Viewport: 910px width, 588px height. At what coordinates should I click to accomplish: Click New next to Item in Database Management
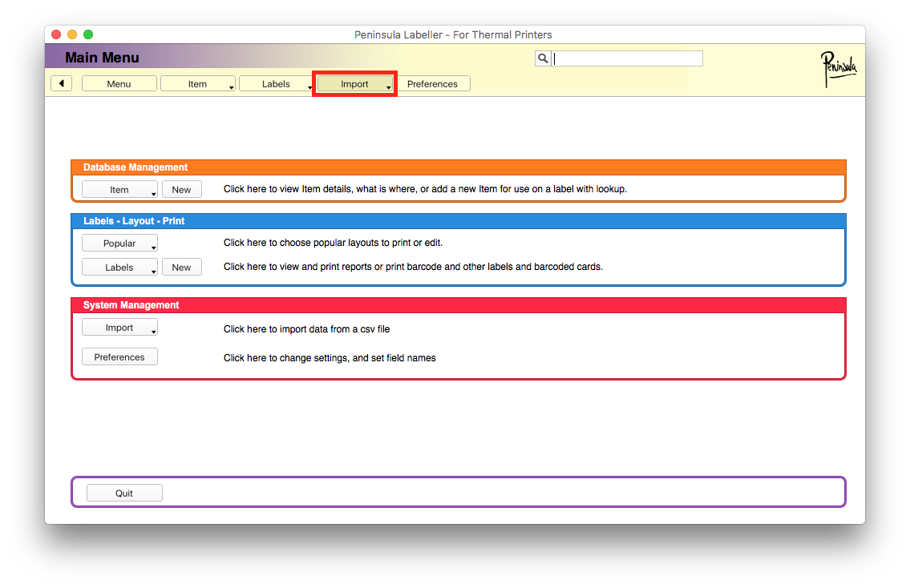click(x=182, y=190)
